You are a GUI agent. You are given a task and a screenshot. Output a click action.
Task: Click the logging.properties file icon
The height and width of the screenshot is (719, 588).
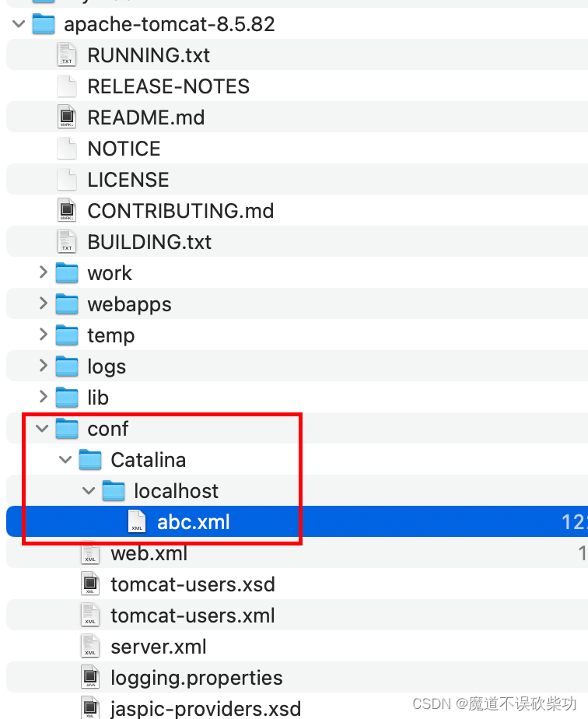click(x=90, y=678)
